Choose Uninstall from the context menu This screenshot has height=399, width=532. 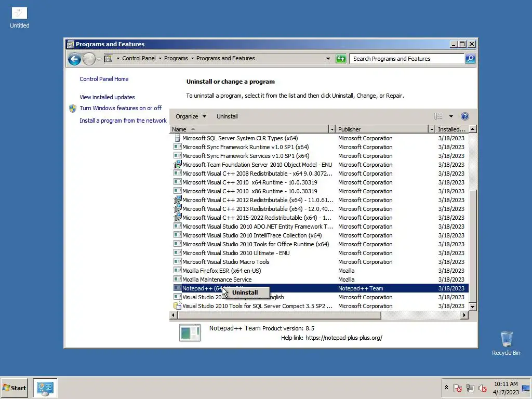[x=245, y=292]
